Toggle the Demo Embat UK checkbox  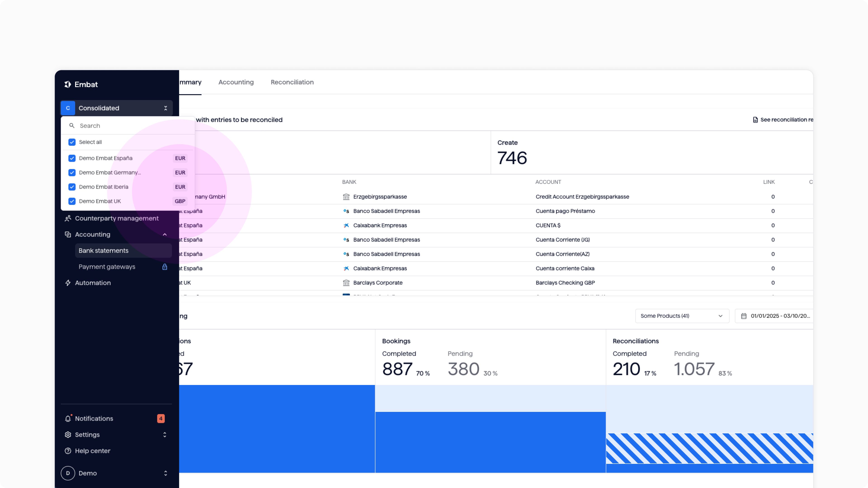tap(72, 201)
